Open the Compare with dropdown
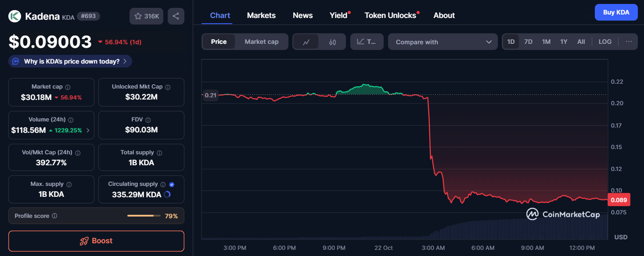This screenshot has width=644, height=256. 443,42
